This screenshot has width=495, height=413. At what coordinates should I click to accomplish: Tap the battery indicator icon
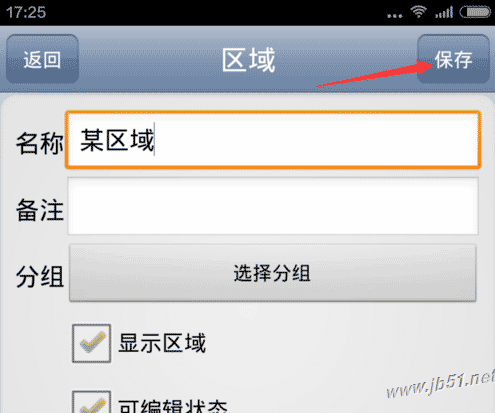click(x=475, y=12)
